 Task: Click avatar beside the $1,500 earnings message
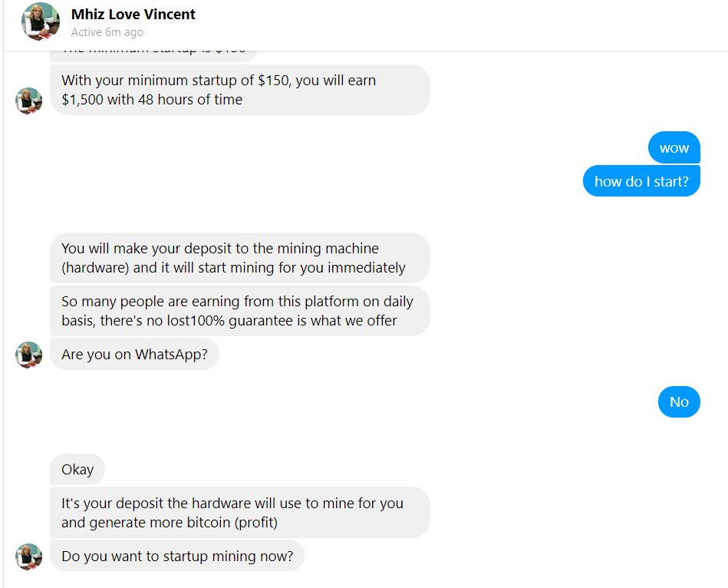coord(29,101)
